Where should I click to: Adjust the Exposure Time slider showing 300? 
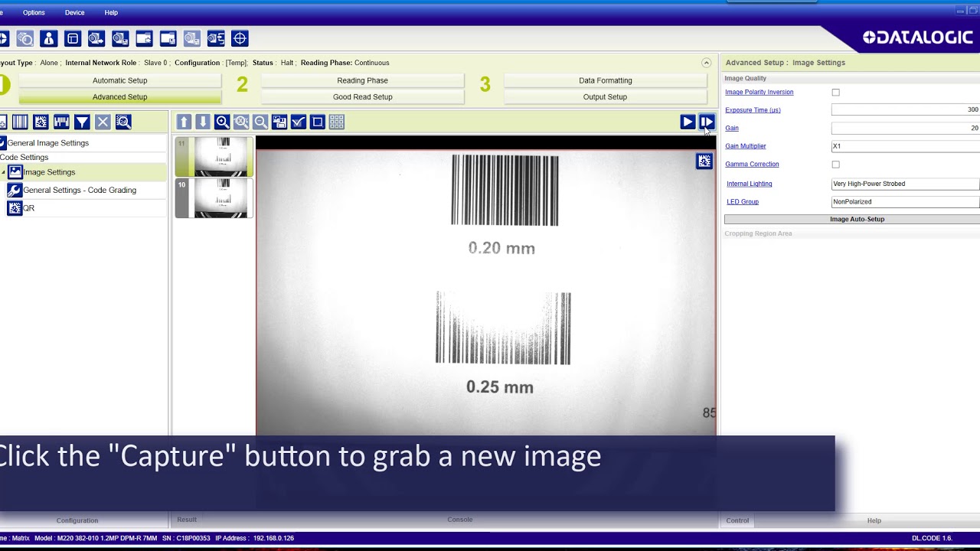(x=905, y=110)
